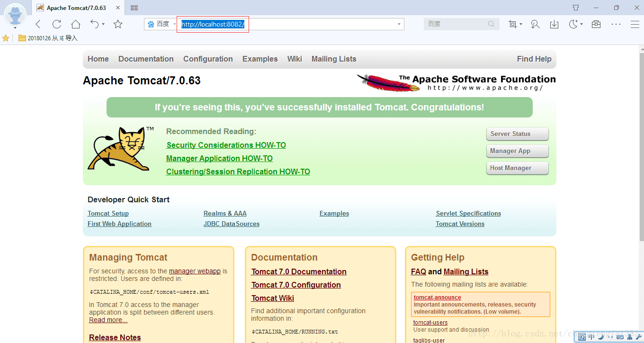Open the manager webapp link
The width and height of the screenshot is (644, 343).
(195, 271)
